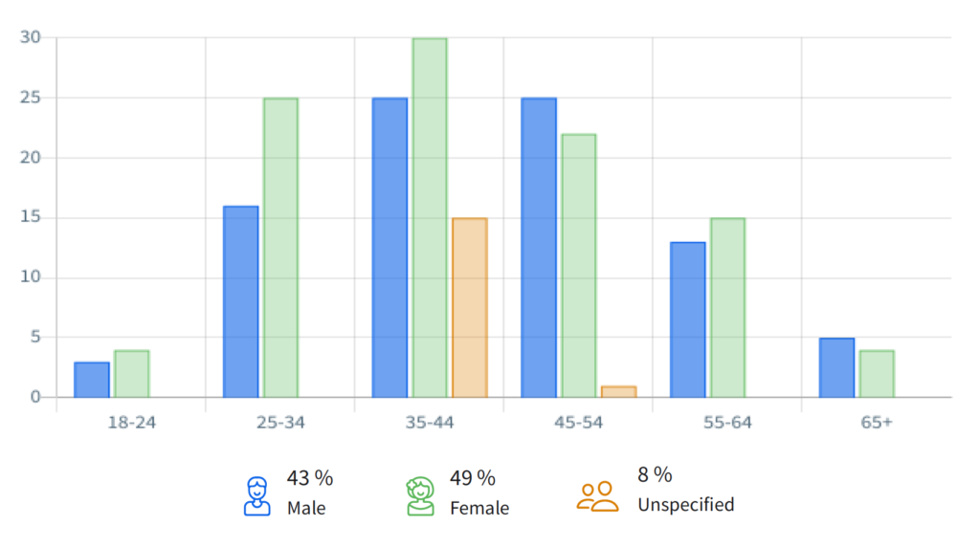
Task: Select the 35-44 unspecified orange bar
Action: click(469, 308)
